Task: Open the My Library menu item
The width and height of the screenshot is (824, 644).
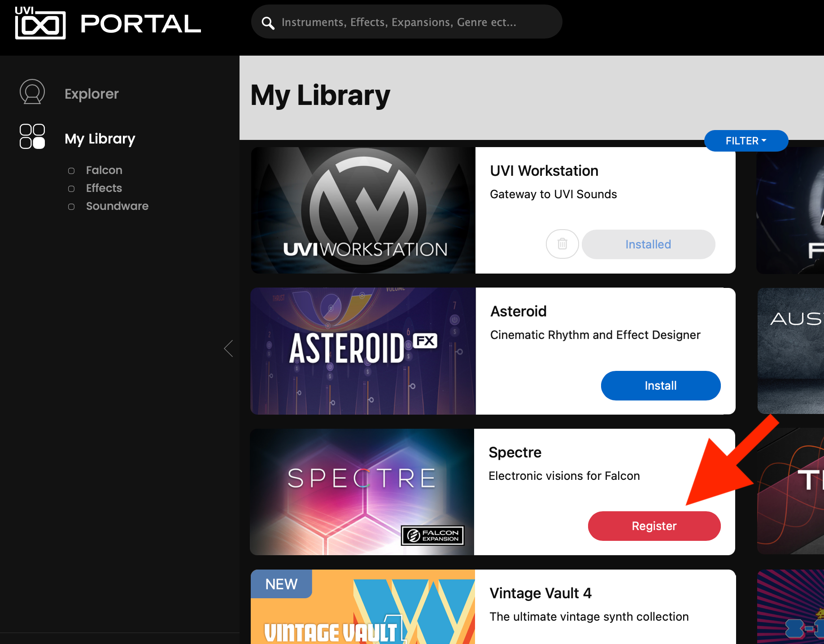Action: pyautogui.click(x=100, y=139)
